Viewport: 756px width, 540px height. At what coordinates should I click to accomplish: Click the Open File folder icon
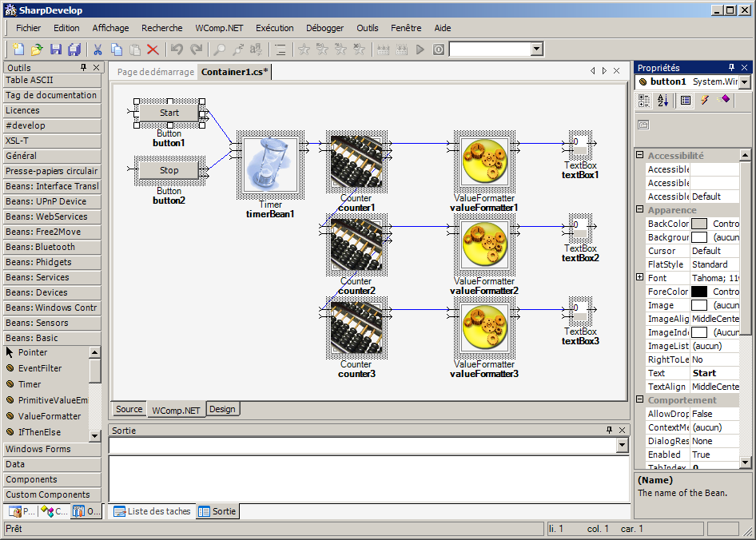pyautogui.click(x=37, y=50)
